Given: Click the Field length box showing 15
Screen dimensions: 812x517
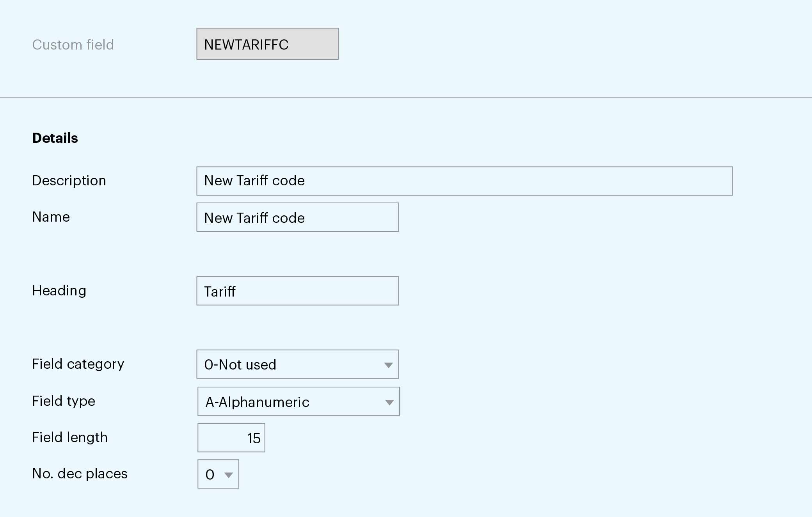Looking at the screenshot, I should 231,438.
